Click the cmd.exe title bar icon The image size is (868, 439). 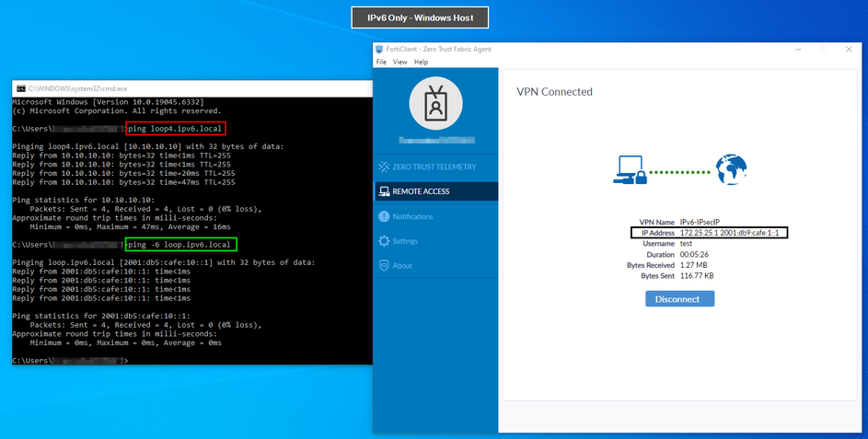21,88
